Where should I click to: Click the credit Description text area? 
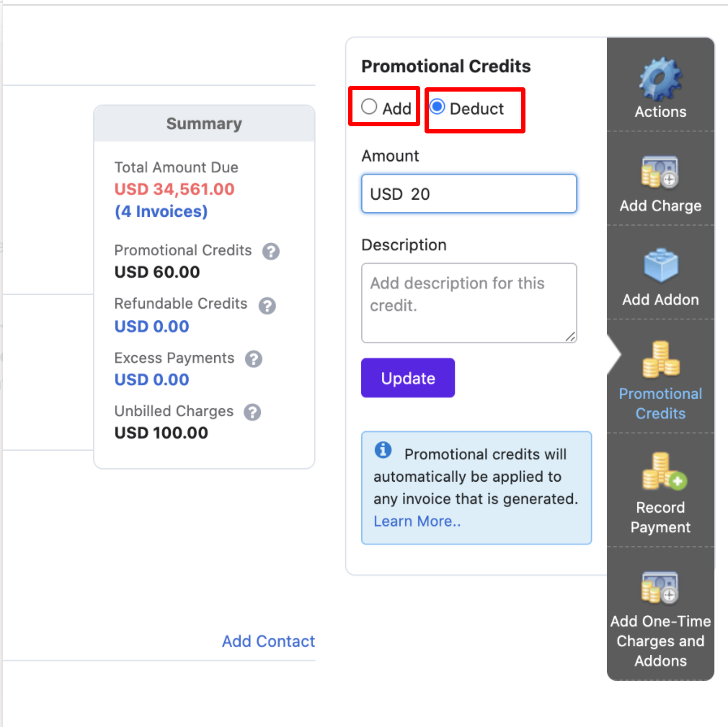[469, 303]
